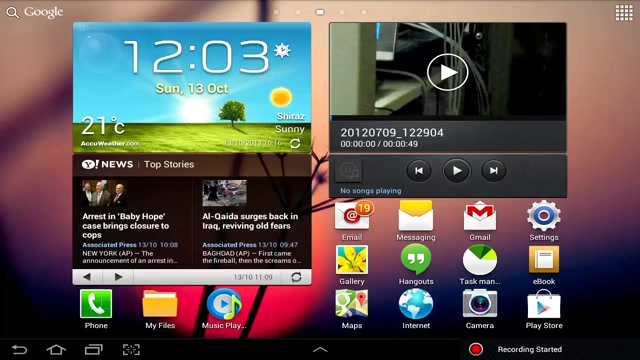This screenshot has width=640, height=360.
Task: Tap the 'No songs playing' label
Action: pyautogui.click(x=371, y=191)
